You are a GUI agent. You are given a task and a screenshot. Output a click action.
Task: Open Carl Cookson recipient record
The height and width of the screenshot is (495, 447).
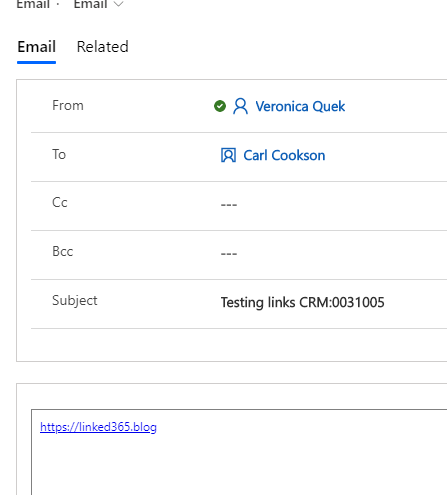(284, 156)
